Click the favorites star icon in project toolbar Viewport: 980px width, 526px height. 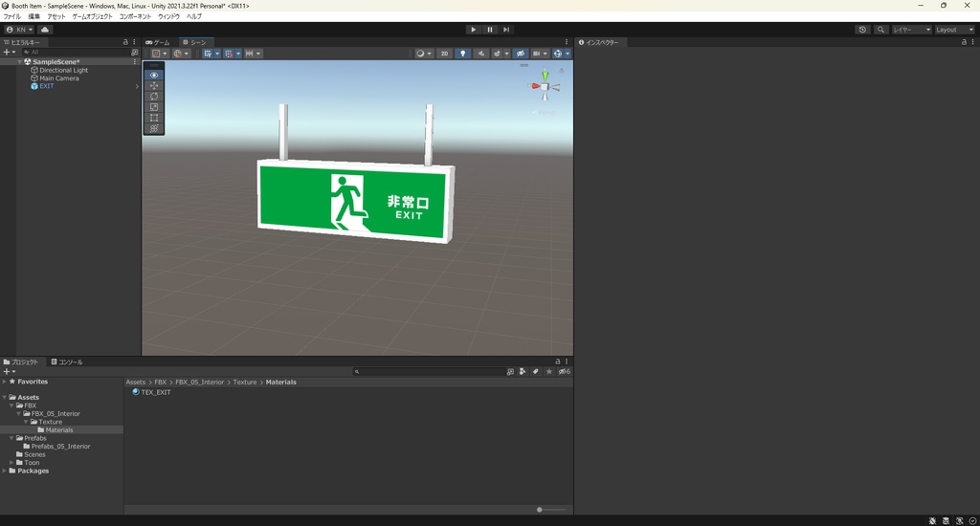tap(548, 372)
